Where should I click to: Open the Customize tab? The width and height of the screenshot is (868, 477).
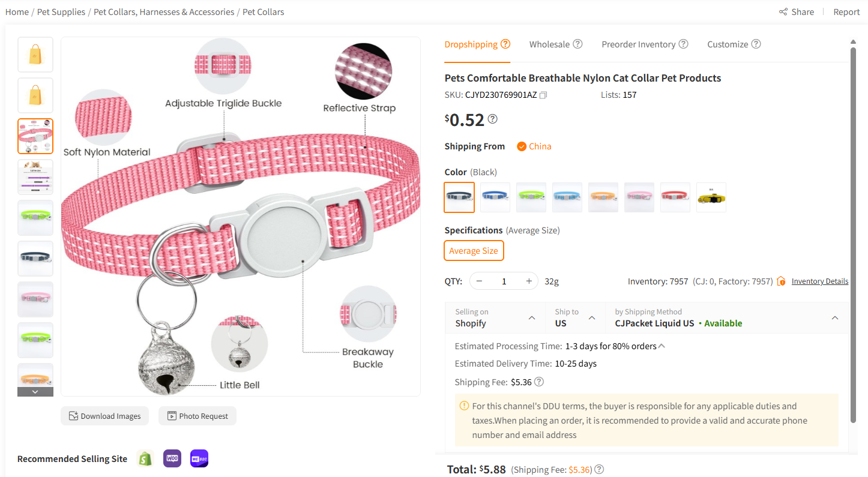[x=728, y=44]
